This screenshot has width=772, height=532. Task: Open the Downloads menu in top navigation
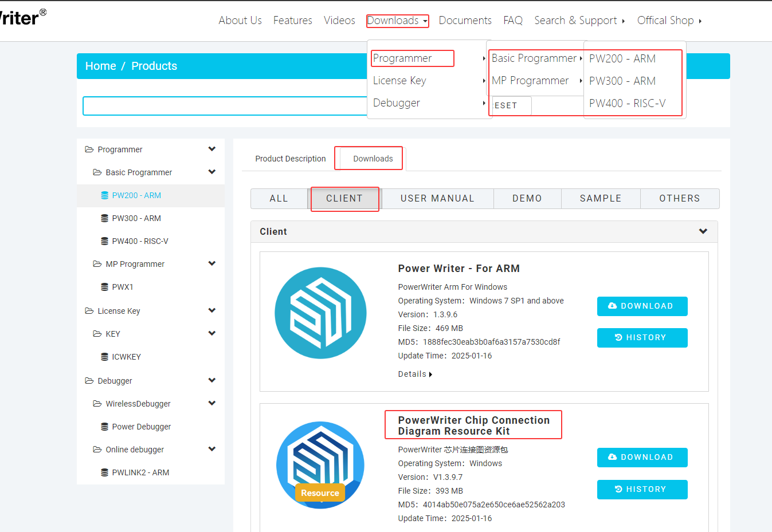click(x=397, y=21)
